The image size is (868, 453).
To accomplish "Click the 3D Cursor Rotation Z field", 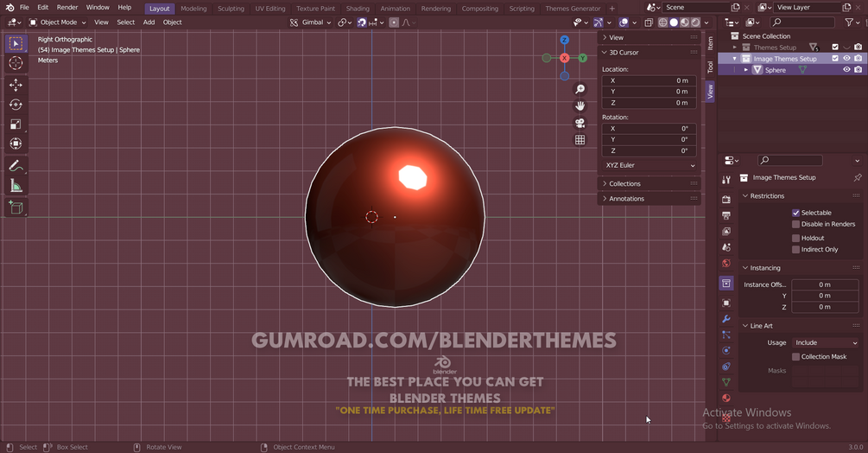I will coord(649,150).
